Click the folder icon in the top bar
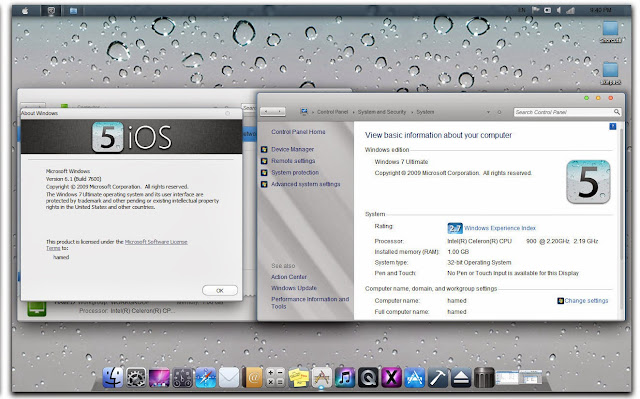 [x=73, y=11]
